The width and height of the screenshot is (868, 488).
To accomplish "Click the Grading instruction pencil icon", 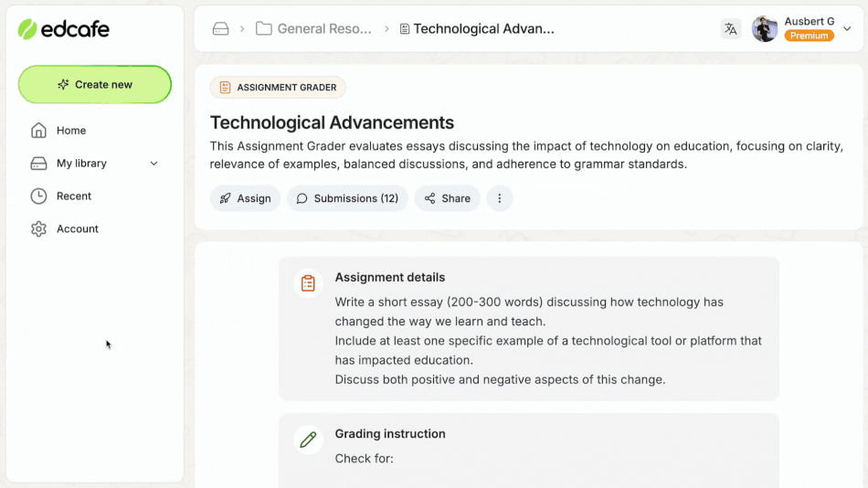I will [x=309, y=440].
